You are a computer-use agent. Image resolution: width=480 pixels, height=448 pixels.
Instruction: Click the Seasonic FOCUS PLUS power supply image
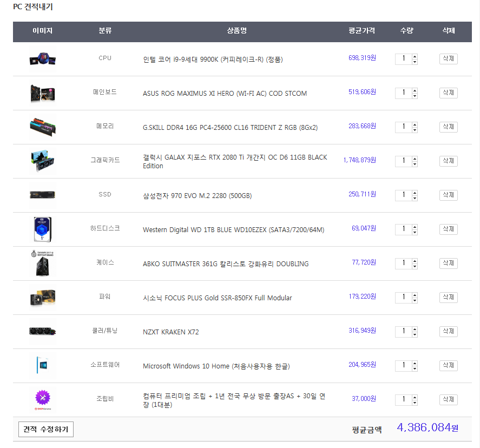(43, 298)
